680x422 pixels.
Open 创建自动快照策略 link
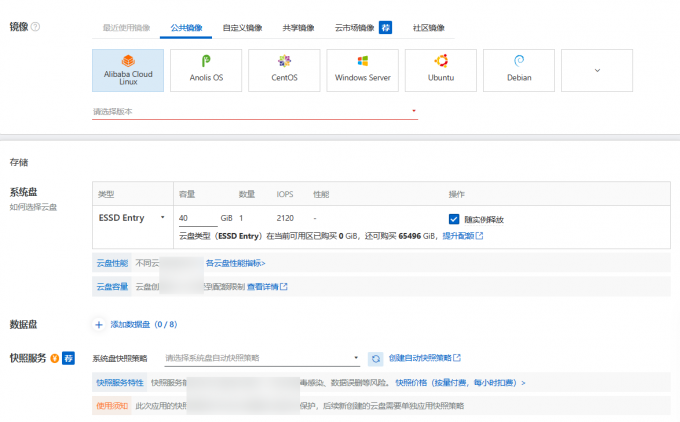coord(424,358)
